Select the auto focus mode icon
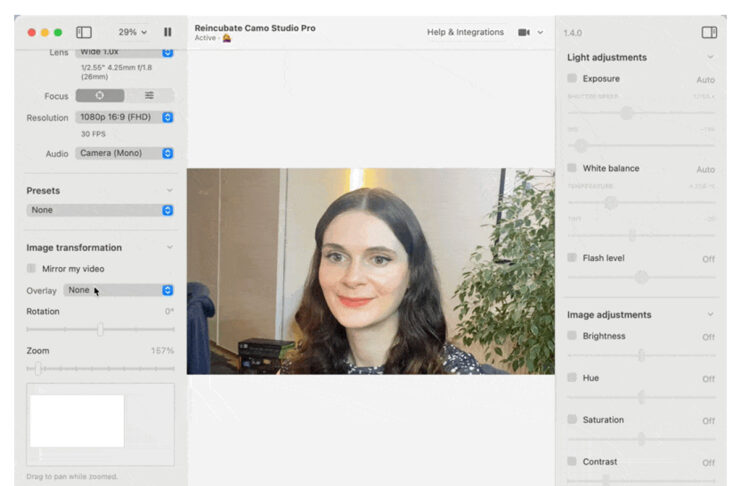This screenshot has height=486, width=741. coord(100,96)
